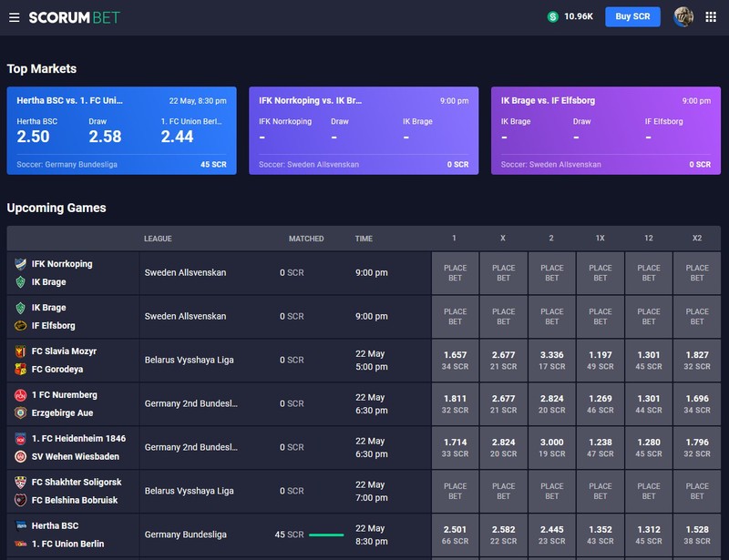Click Germany Bundesliga league in table row
The width and height of the screenshot is (729, 560).
(186, 535)
